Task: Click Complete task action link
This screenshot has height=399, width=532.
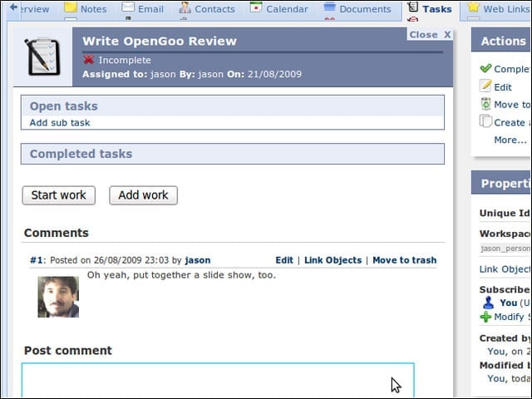Action: 511,69
